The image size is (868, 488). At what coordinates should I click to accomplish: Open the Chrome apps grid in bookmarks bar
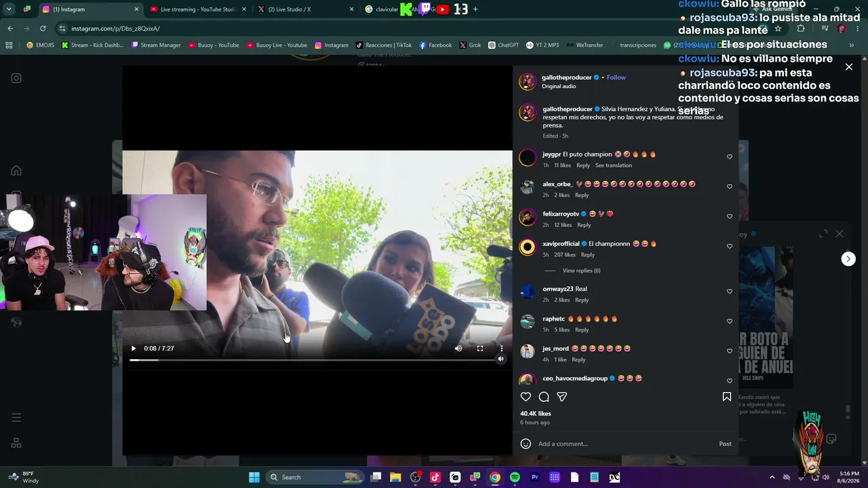(x=9, y=45)
